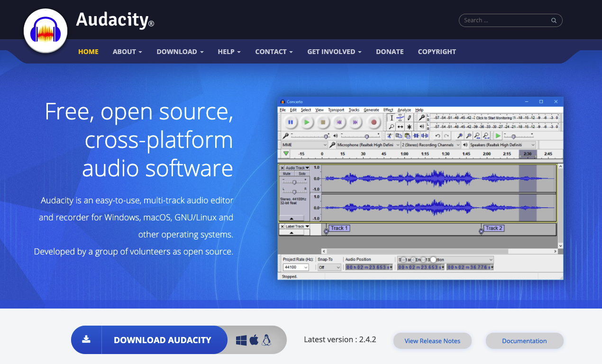Click the small green Play-at-Speed button
This screenshot has width=602, height=364.
point(498,136)
